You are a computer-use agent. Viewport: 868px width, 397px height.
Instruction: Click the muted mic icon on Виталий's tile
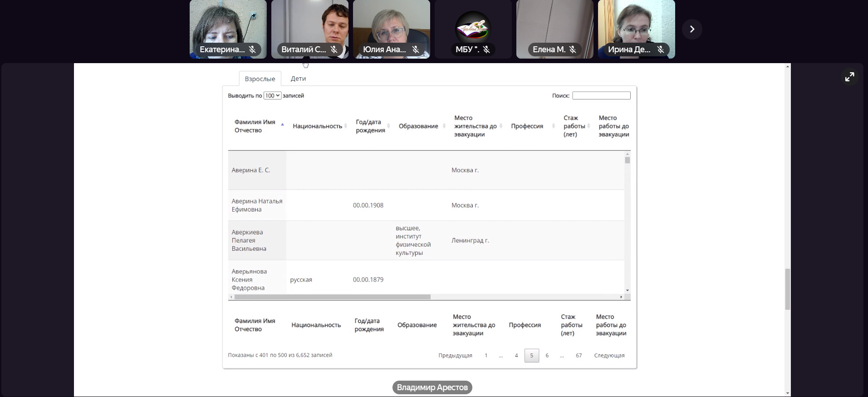[x=334, y=50]
